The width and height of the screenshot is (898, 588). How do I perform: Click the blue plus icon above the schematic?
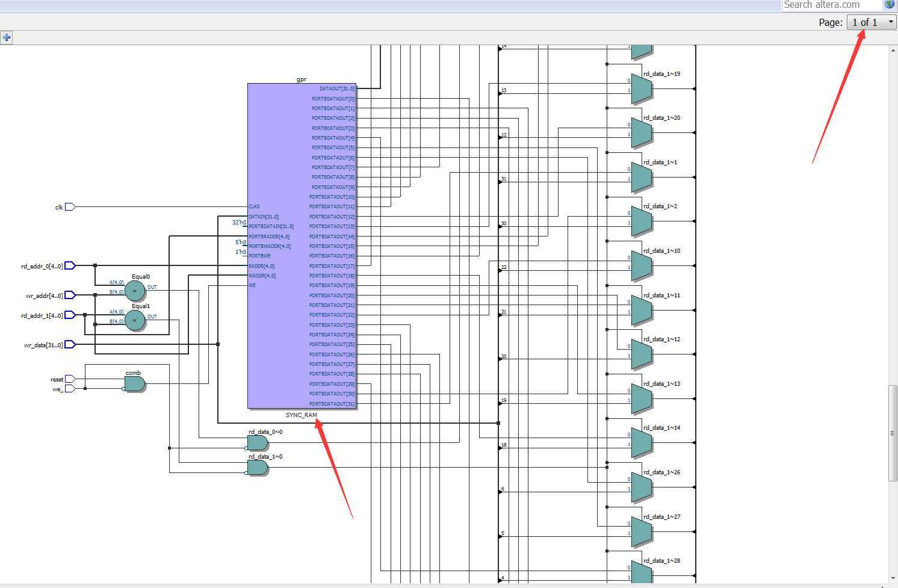click(7, 37)
